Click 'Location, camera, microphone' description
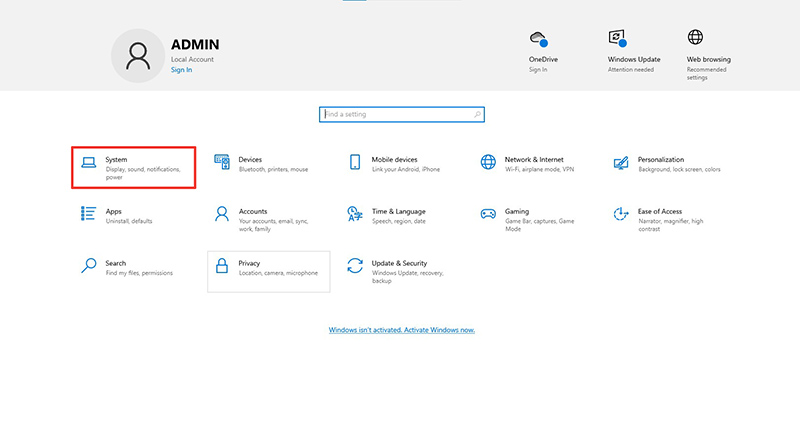The height and width of the screenshot is (429, 800). click(x=278, y=273)
